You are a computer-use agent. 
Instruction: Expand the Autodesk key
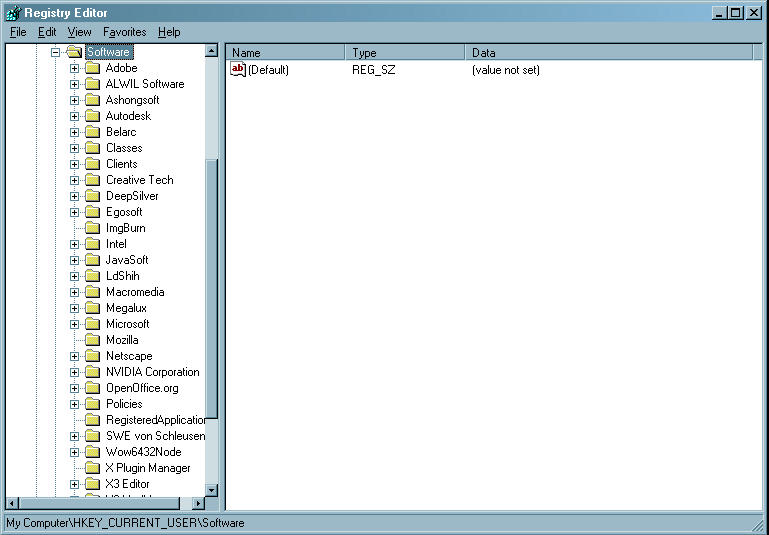coord(75,116)
